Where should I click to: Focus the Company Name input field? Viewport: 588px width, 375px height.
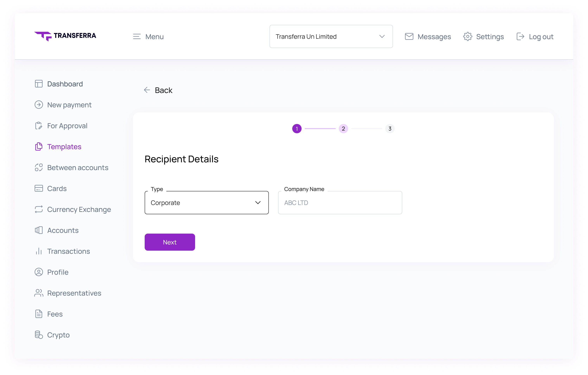(340, 203)
